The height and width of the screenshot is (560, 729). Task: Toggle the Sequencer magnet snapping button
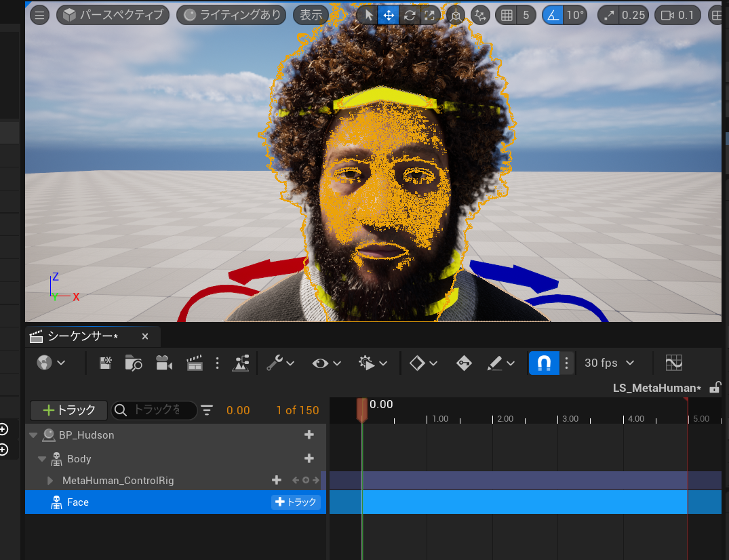(544, 363)
